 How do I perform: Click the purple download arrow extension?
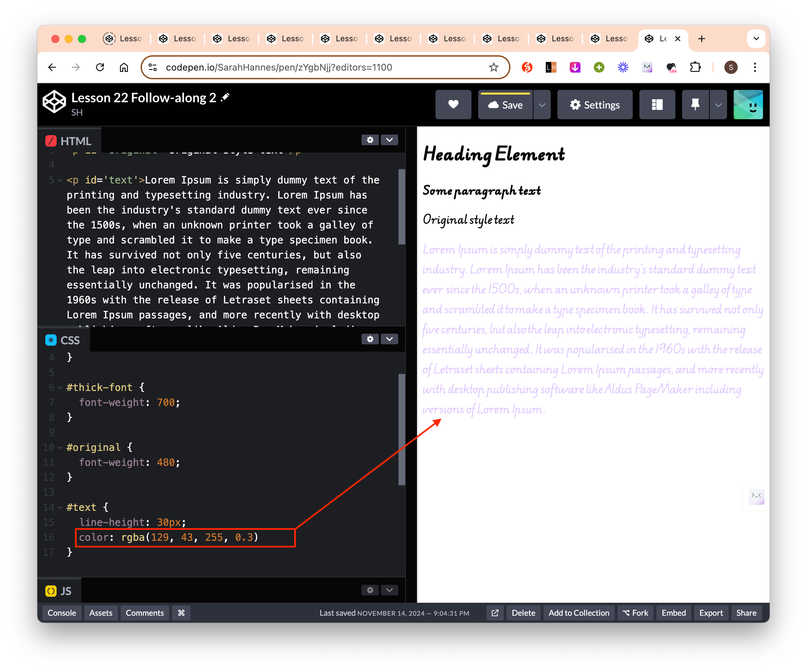click(575, 68)
